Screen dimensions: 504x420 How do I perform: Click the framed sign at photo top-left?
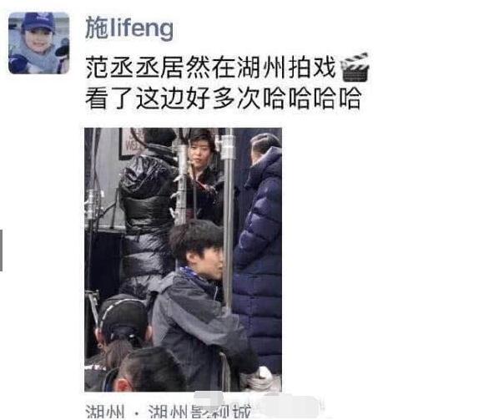[x=131, y=144]
